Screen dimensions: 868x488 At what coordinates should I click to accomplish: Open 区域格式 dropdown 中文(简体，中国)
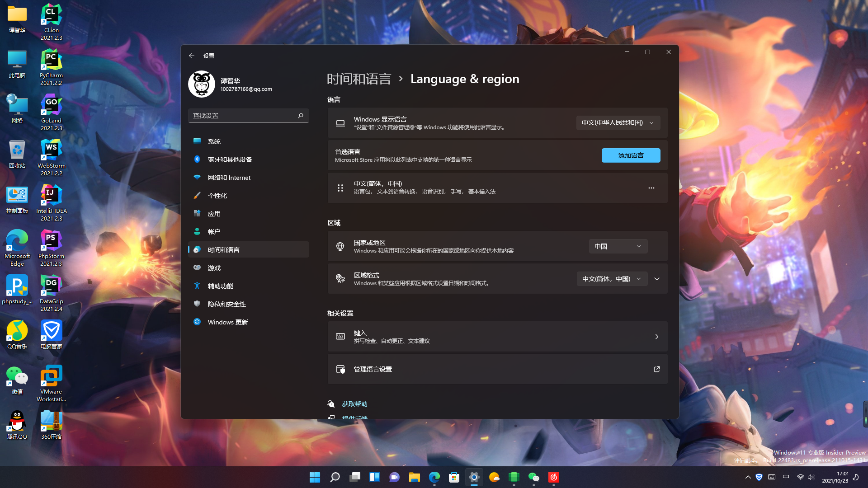point(612,279)
